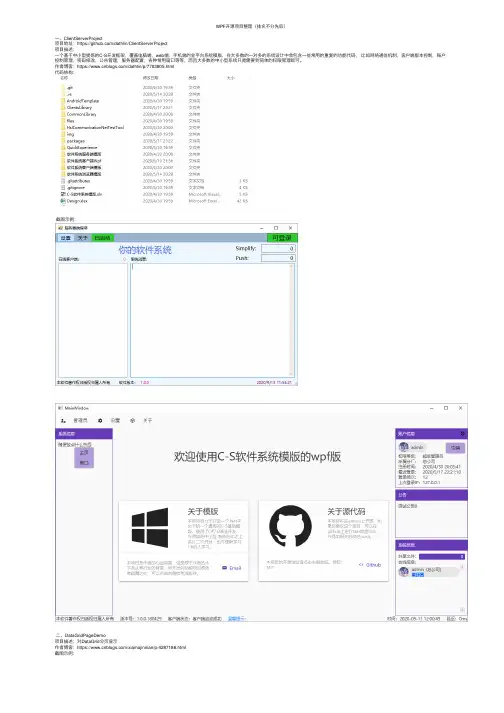
Task: Click the modified date column header
Action: [151, 78]
